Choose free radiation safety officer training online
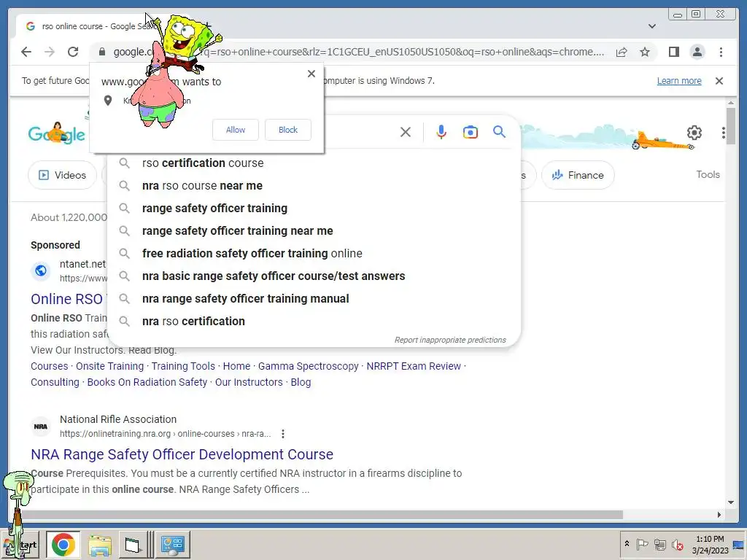 314,253
